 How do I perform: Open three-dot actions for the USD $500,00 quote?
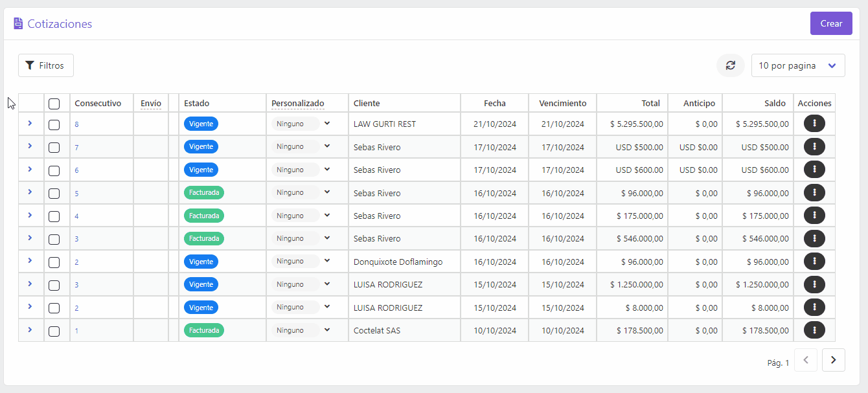(x=814, y=147)
